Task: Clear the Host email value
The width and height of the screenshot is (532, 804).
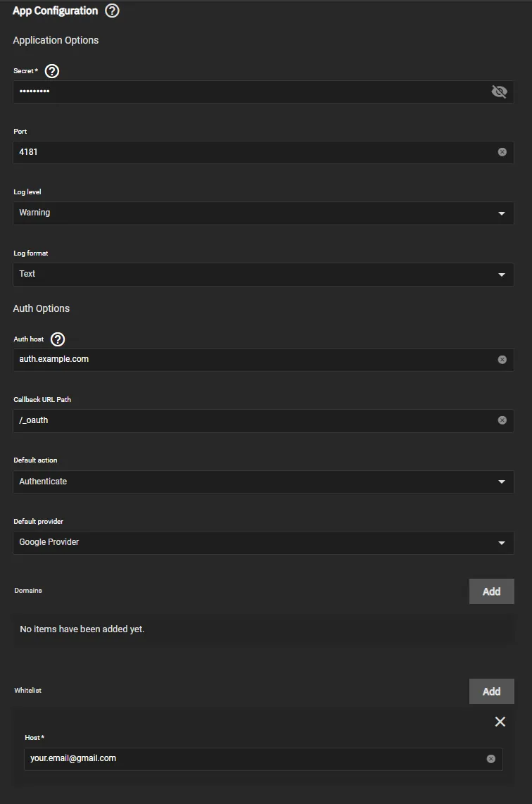Action: point(492,759)
